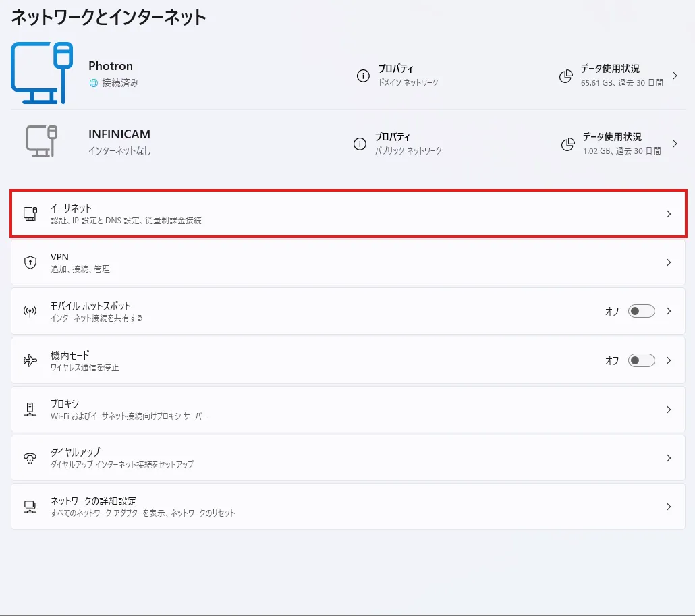Screen dimensions: 695x616
Task: Click the 接続済み status text
Action: tap(120, 83)
